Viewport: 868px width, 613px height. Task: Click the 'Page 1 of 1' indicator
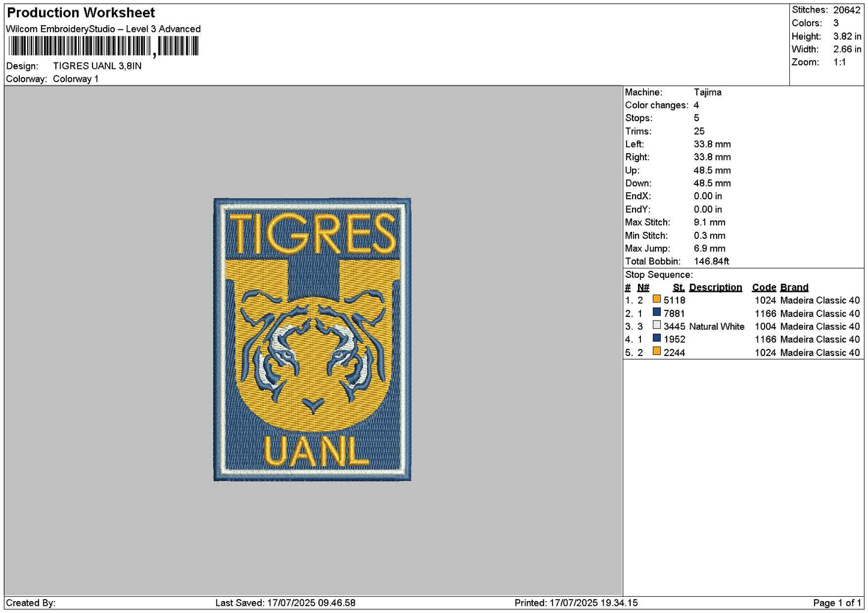(837, 603)
